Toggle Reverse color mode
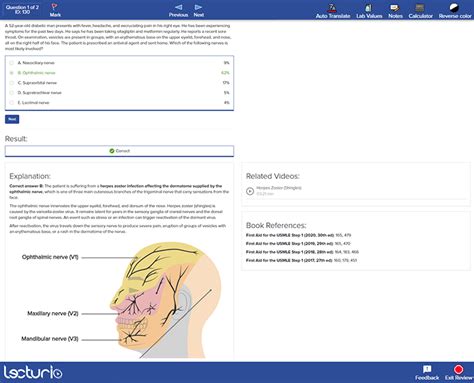The width and height of the screenshot is (474, 383). [454, 8]
